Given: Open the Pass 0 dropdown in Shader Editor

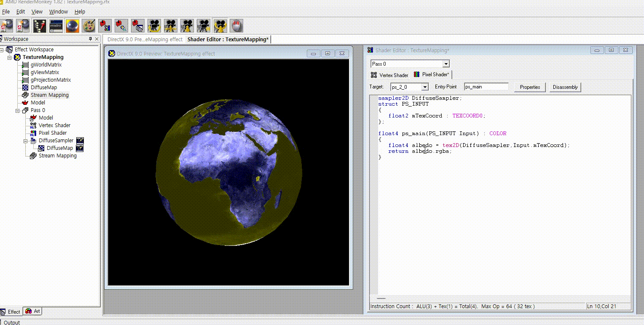Looking at the screenshot, I should pos(446,64).
